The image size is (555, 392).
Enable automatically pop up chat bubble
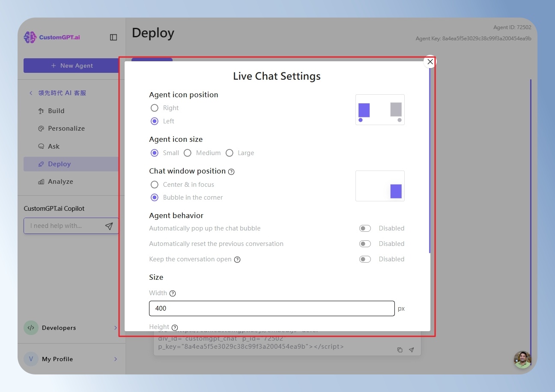point(365,228)
